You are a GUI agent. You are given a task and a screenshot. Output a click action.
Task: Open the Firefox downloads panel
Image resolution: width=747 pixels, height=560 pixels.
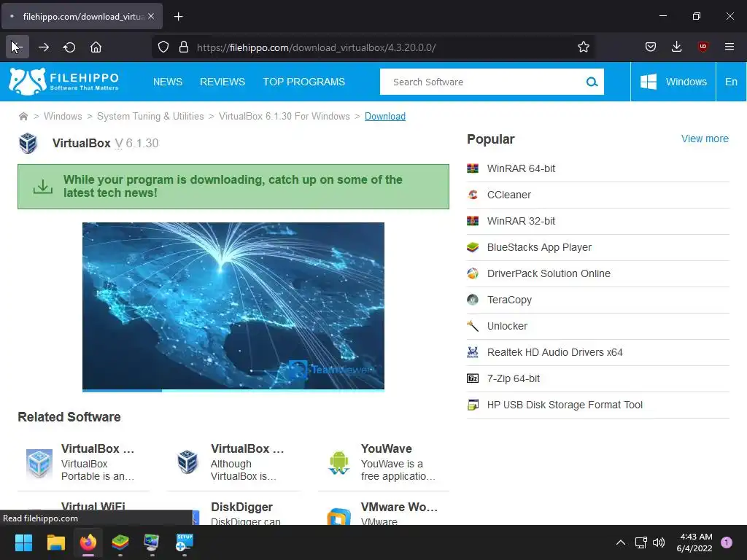click(676, 47)
